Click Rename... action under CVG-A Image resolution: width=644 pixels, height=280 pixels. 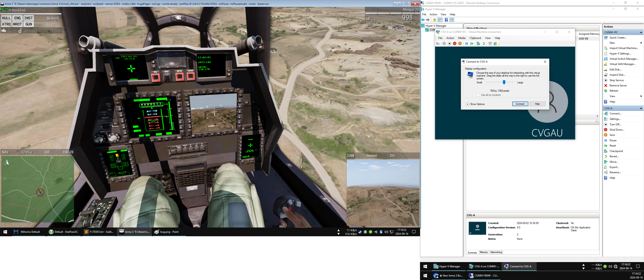click(x=615, y=172)
